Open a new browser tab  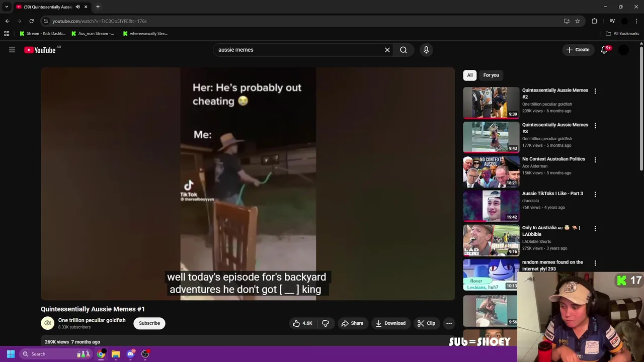pyautogui.click(x=98, y=7)
